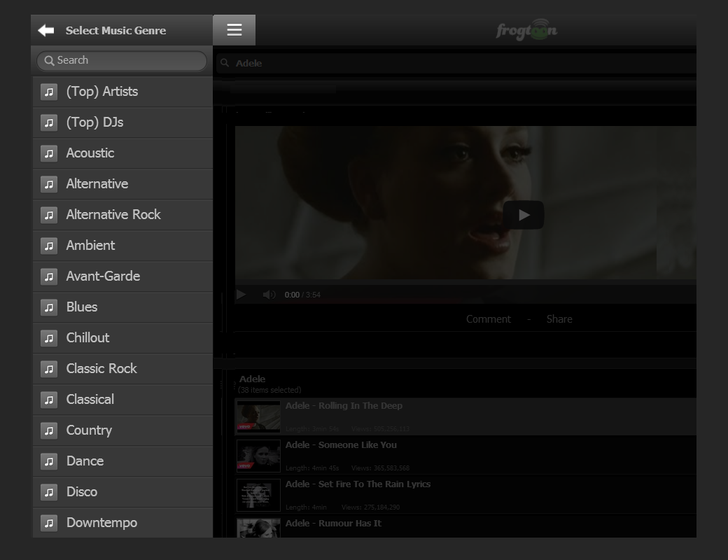This screenshot has height=560, width=728.
Task: Click the Share link below the video
Action: [x=559, y=319]
